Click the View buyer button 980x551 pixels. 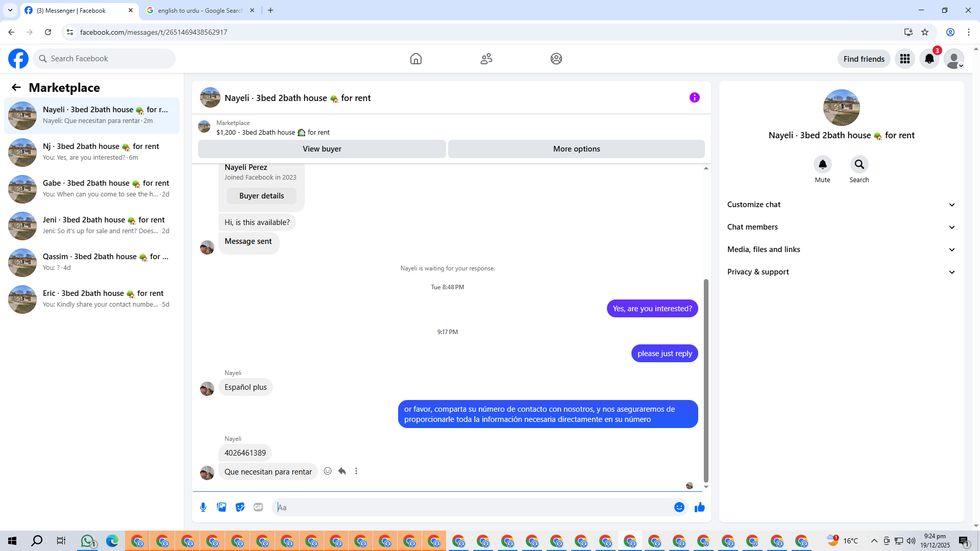pyautogui.click(x=322, y=149)
